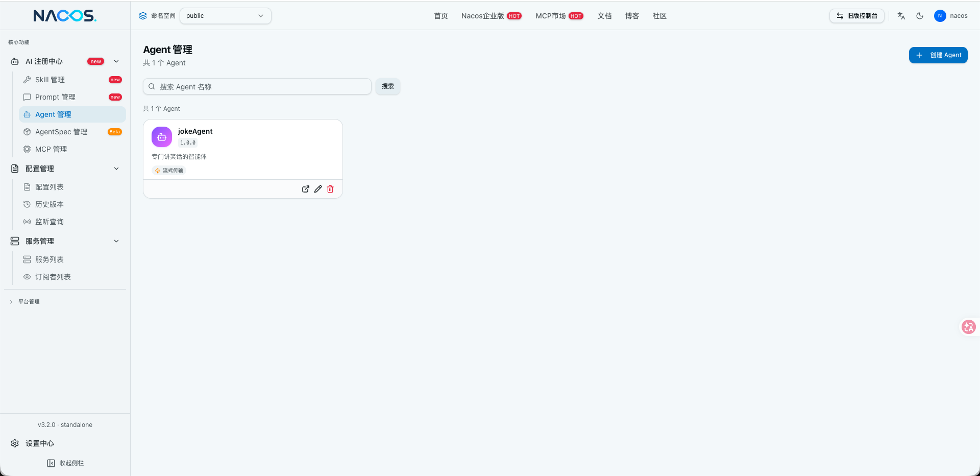Toggle dark mode with the moon icon
Image resolution: width=980 pixels, height=476 pixels.
920,16
